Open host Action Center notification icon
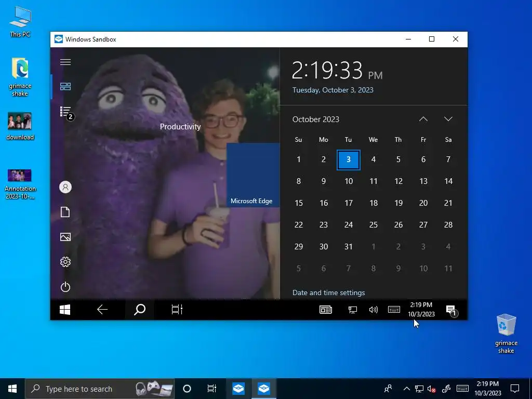The width and height of the screenshot is (532, 399). 515,389
